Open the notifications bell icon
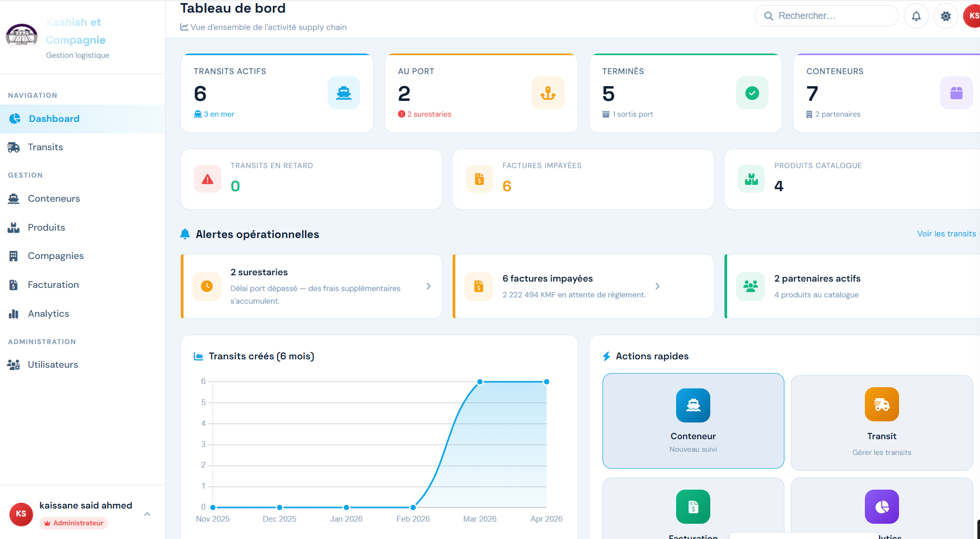 (916, 16)
